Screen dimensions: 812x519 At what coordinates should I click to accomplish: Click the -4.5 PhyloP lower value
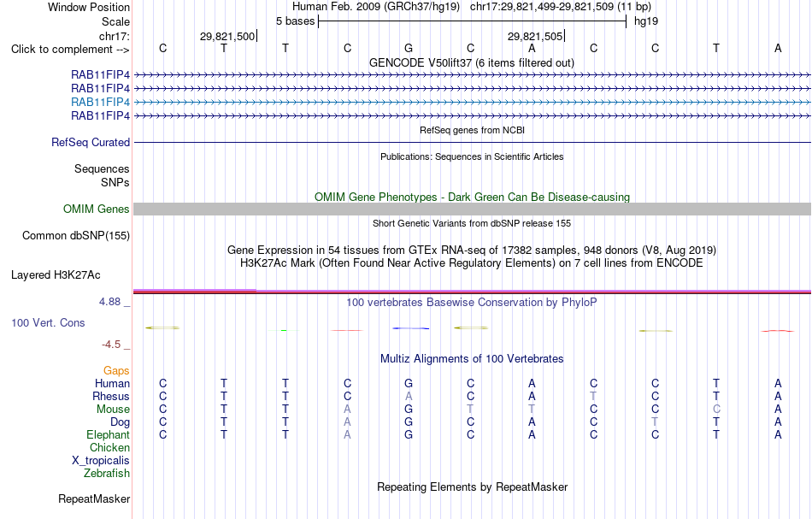click(111, 345)
